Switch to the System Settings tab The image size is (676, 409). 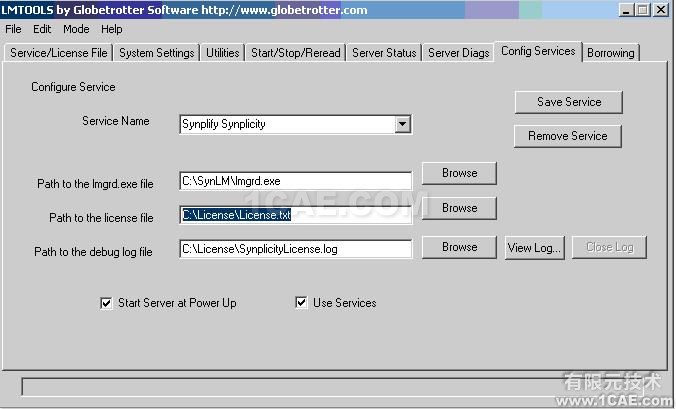pos(156,53)
